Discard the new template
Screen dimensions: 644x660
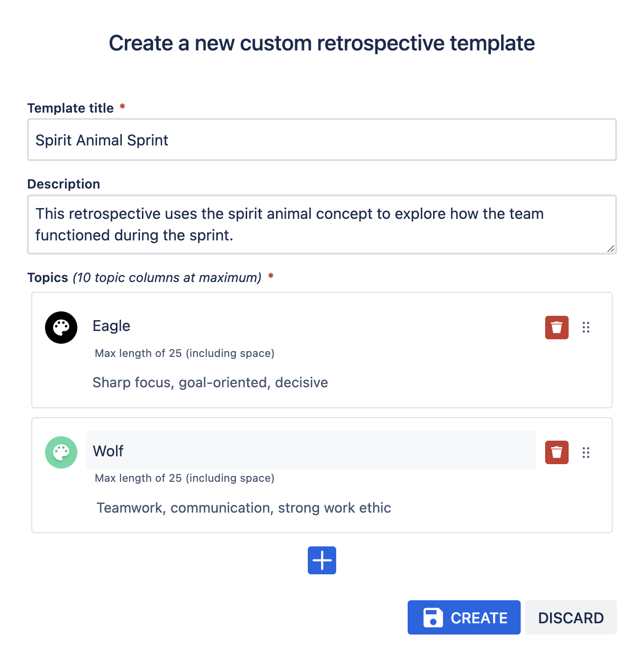[x=571, y=617]
